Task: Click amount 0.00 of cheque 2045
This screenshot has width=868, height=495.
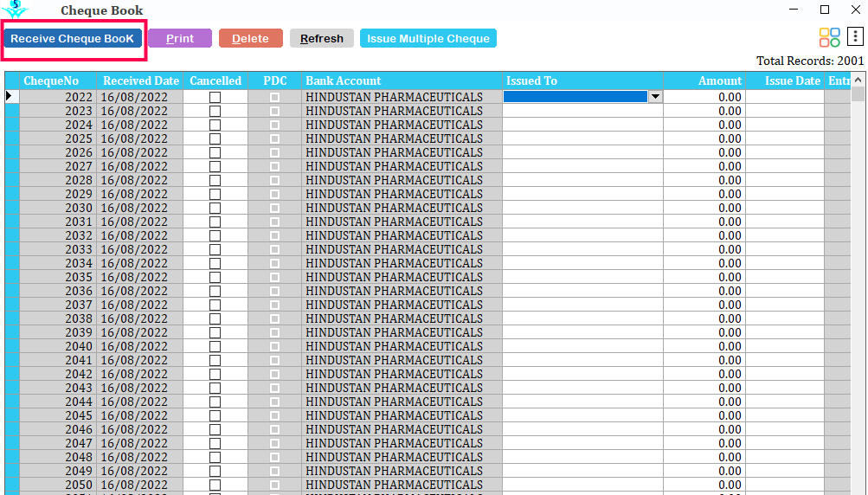Action: [704, 416]
